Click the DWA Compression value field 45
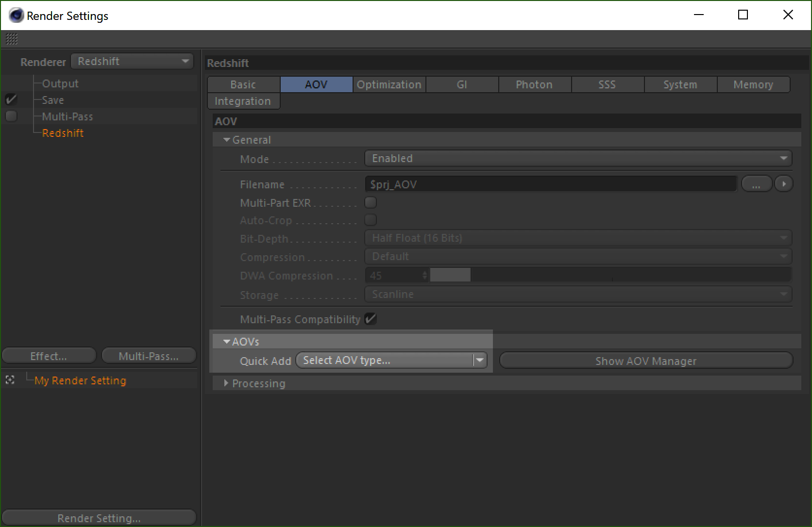 coord(393,275)
